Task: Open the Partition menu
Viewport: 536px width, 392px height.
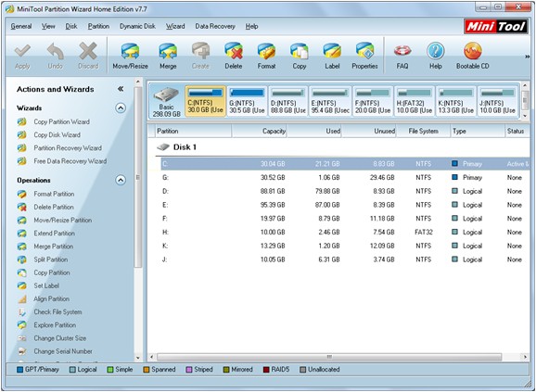Action: pos(98,26)
